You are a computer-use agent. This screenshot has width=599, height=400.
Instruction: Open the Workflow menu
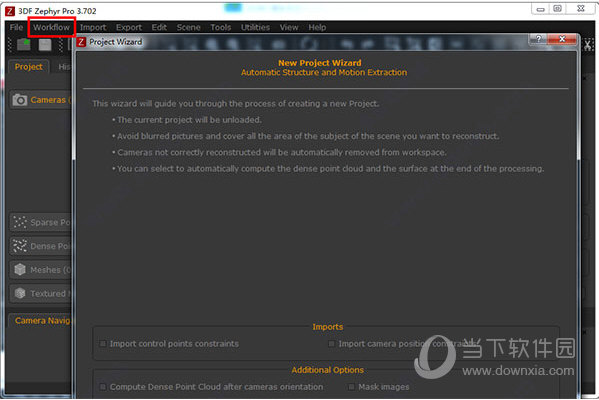tap(51, 28)
